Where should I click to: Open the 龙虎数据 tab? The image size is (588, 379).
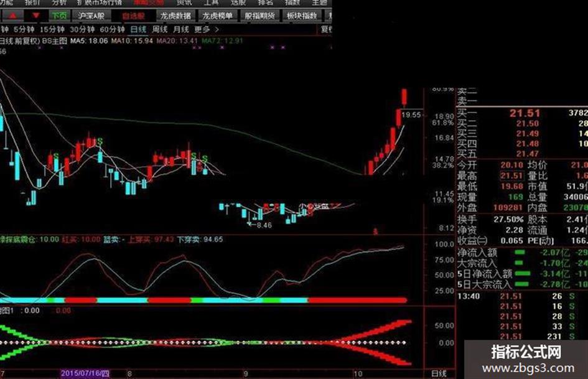tap(175, 16)
